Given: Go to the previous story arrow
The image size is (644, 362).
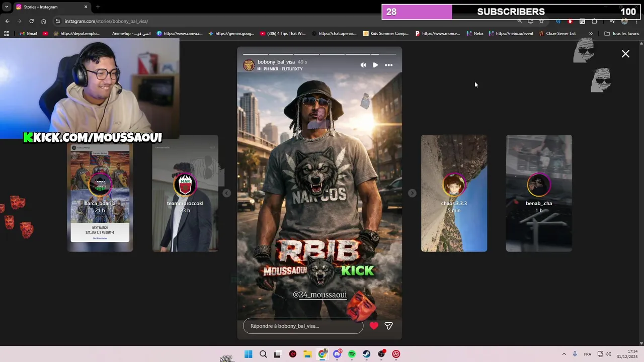Looking at the screenshot, I should click(x=227, y=193).
